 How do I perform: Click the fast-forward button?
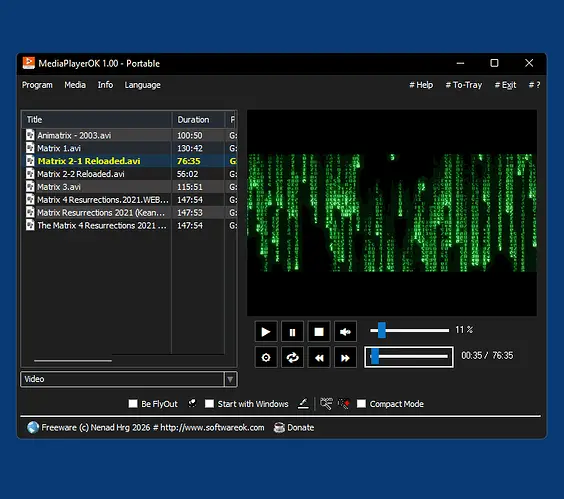pos(345,358)
